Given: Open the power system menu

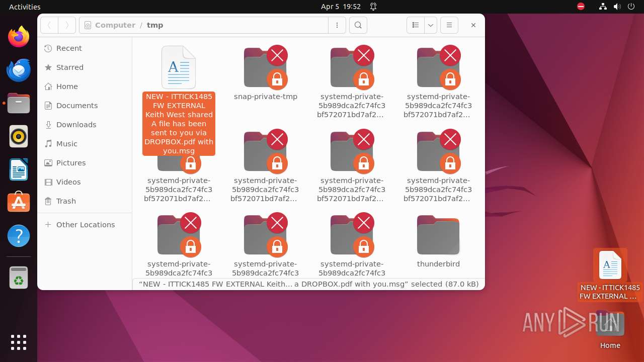Looking at the screenshot, I should click(x=631, y=7).
